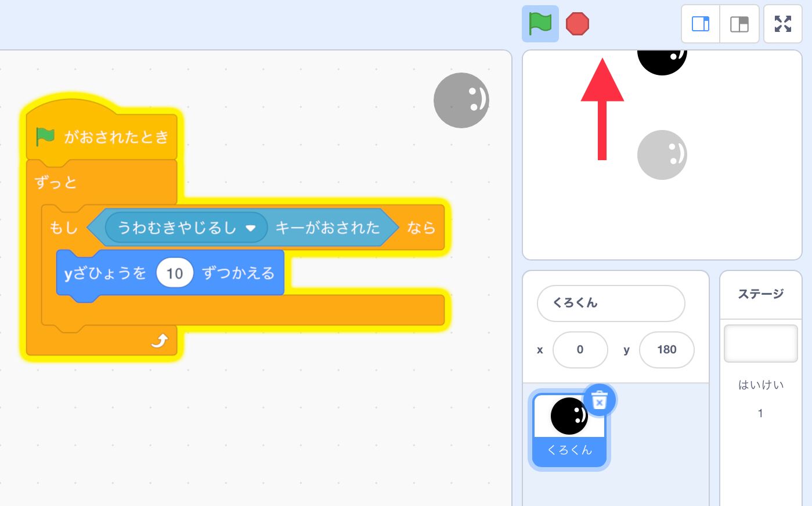The height and width of the screenshot is (506, 812).
Task: Click the green flag to run the project
Action: point(539,24)
